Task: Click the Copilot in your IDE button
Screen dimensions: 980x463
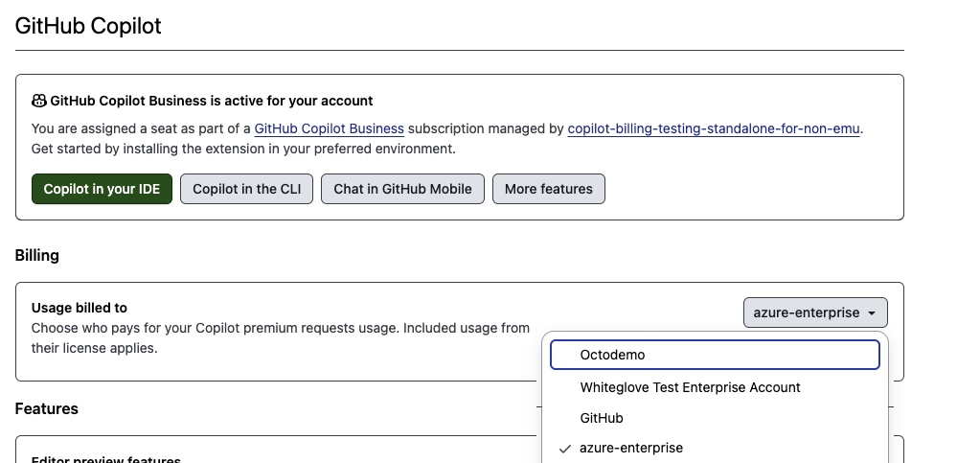Action: pos(102,189)
